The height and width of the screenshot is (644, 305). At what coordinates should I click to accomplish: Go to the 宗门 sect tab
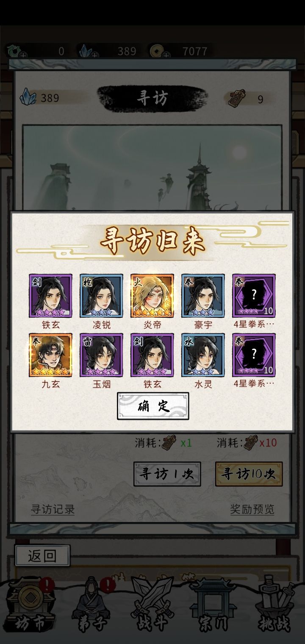[212, 606]
